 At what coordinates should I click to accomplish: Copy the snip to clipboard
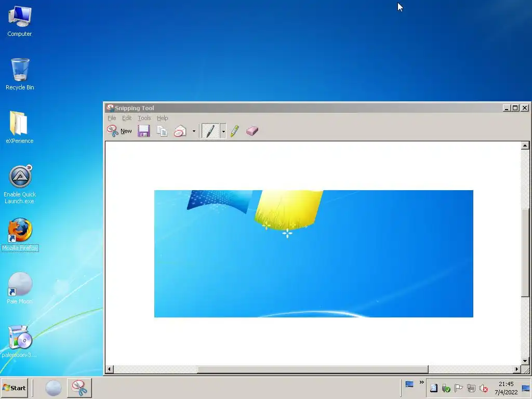coord(162,131)
